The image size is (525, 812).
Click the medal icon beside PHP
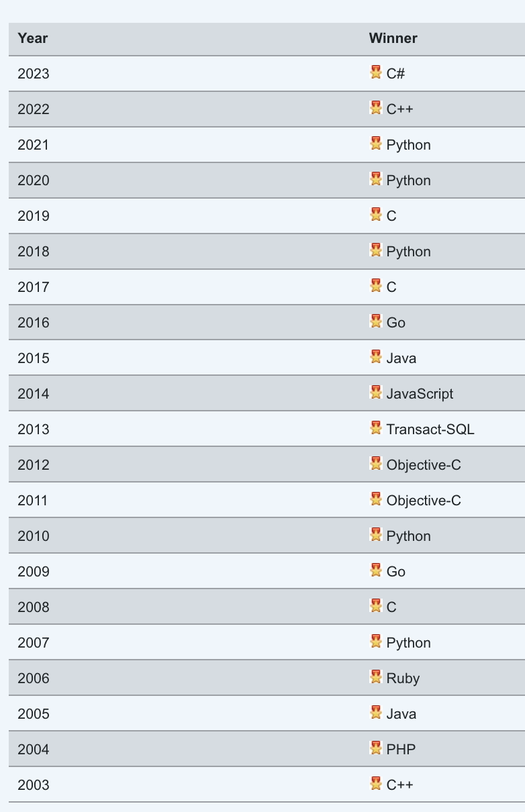376,748
